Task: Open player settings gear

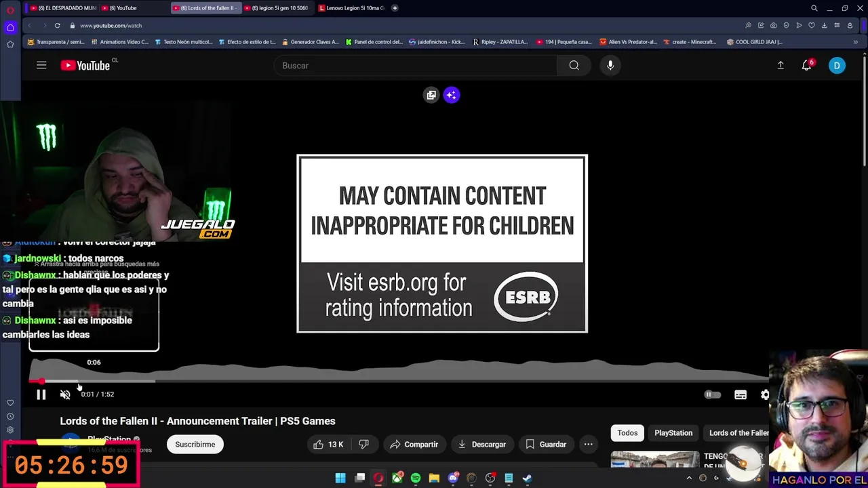Action: pos(765,394)
